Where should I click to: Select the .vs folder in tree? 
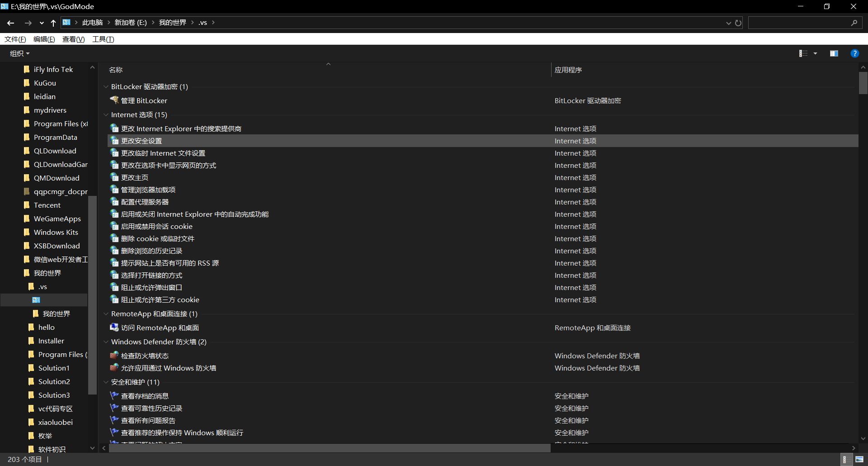[x=42, y=287]
